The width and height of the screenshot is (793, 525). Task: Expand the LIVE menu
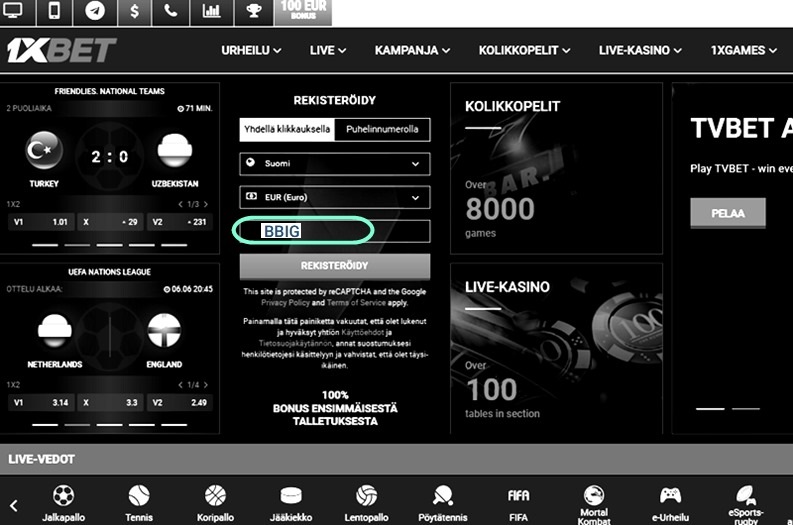click(x=328, y=50)
